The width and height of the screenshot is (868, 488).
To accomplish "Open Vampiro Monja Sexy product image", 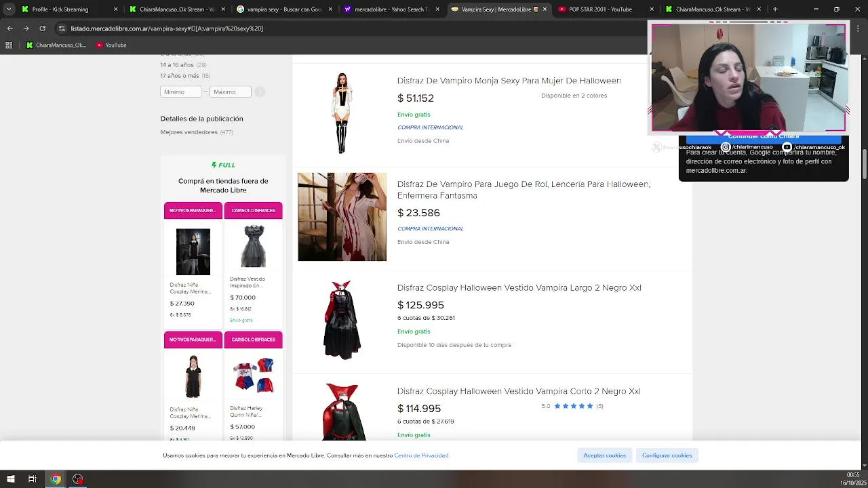I will (x=342, y=113).
